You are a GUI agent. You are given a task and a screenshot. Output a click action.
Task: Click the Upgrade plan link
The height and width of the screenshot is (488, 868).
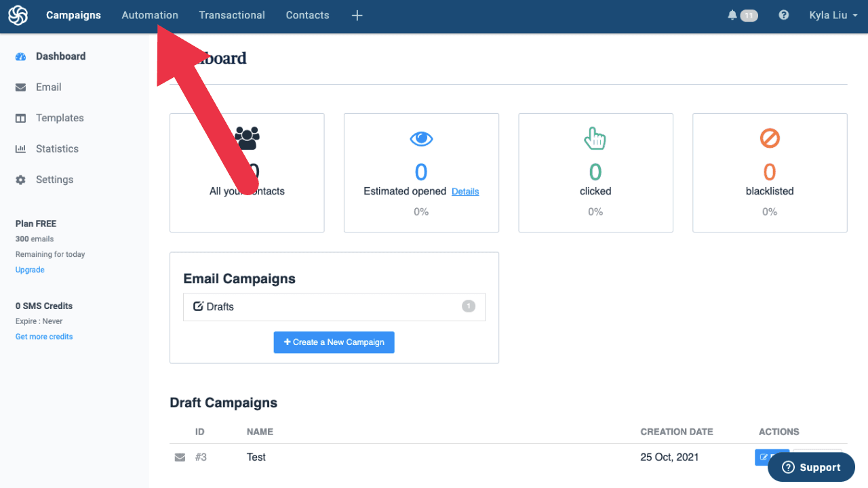tap(30, 270)
